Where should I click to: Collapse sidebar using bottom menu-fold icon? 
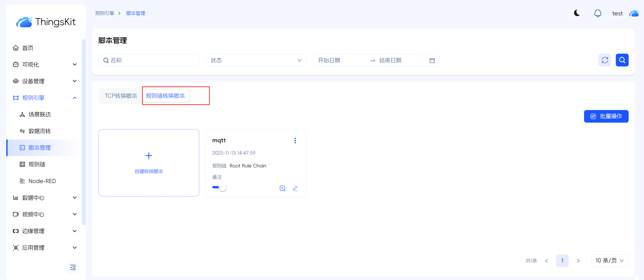pyautogui.click(x=73, y=267)
